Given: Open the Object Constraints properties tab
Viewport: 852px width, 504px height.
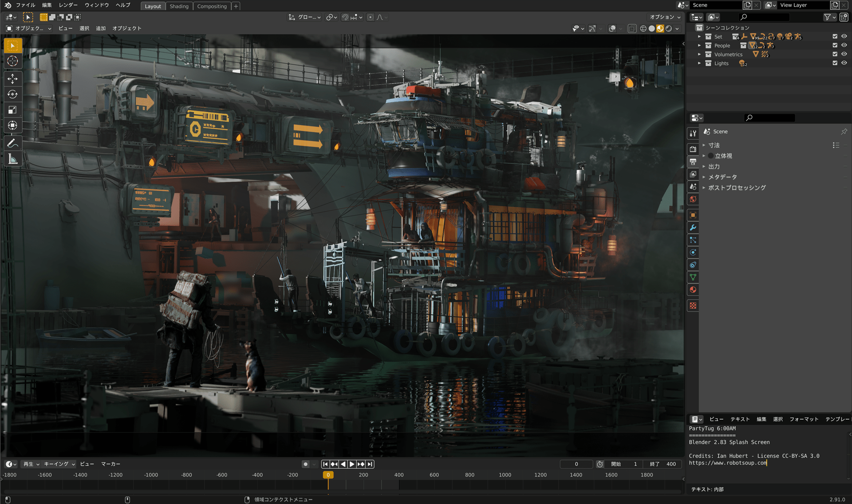Looking at the screenshot, I should [693, 265].
